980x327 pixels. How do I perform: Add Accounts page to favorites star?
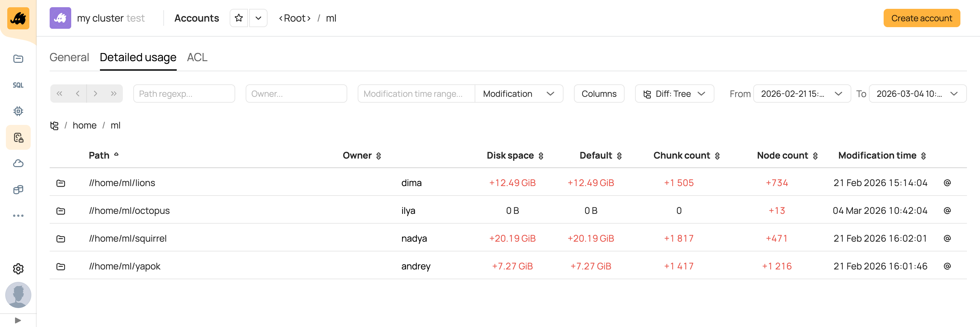[x=239, y=18]
